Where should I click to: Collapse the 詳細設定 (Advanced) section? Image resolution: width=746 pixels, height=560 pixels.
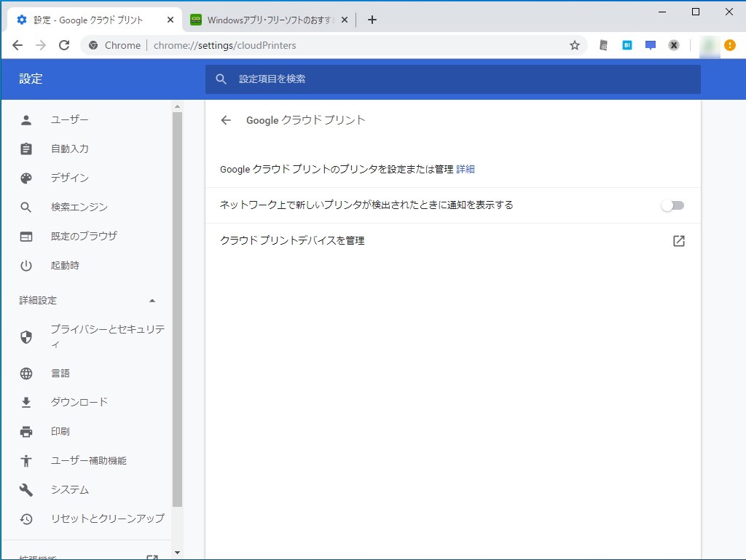coord(152,299)
